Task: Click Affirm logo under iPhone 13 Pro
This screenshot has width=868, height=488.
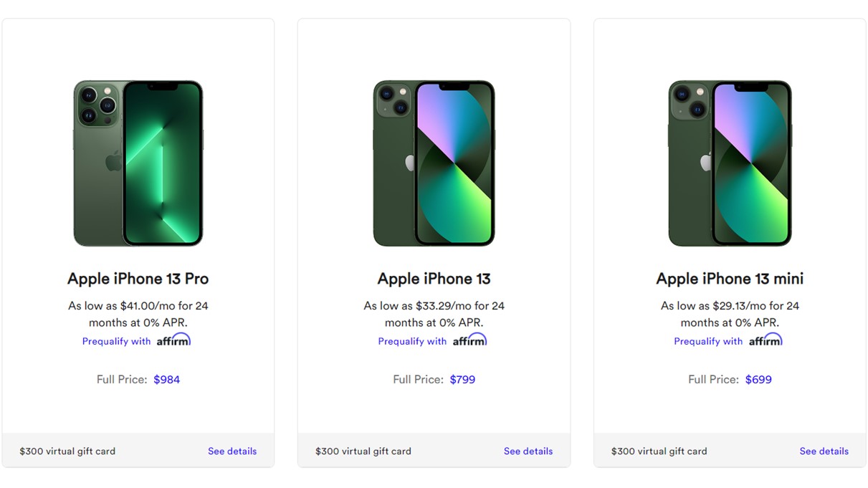Action: (173, 340)
